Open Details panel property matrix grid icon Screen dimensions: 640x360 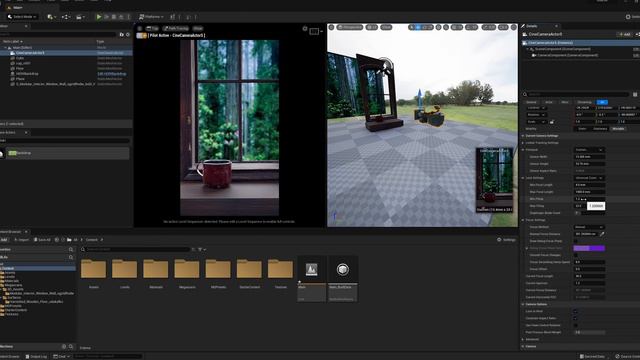click(x=635, y=94)
